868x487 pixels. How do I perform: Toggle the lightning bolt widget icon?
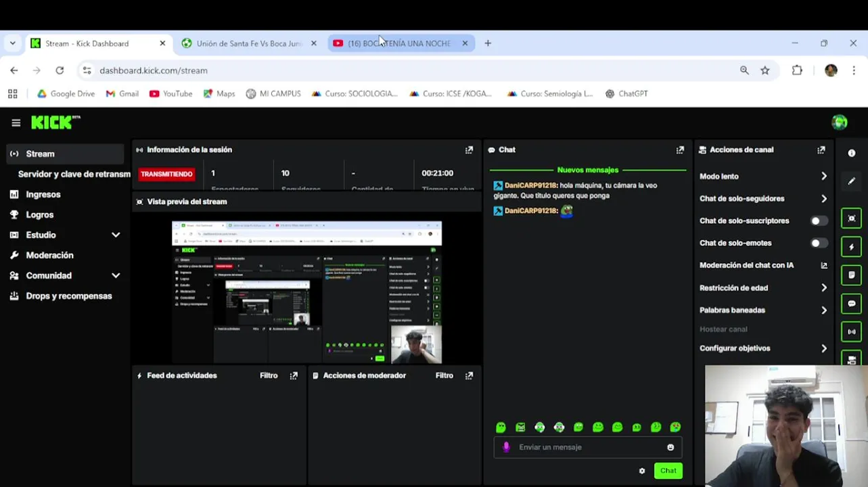pyautogui.click(x=852, y=247)
